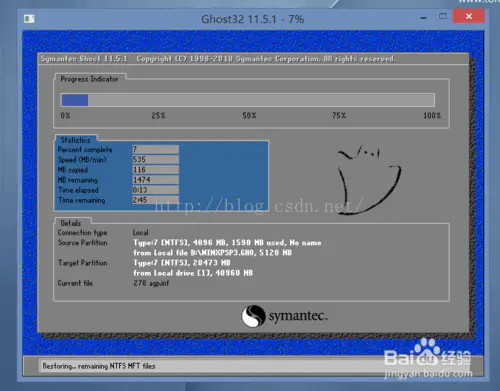
Task: Click the 'Source Partition' label
Action: 82,242
